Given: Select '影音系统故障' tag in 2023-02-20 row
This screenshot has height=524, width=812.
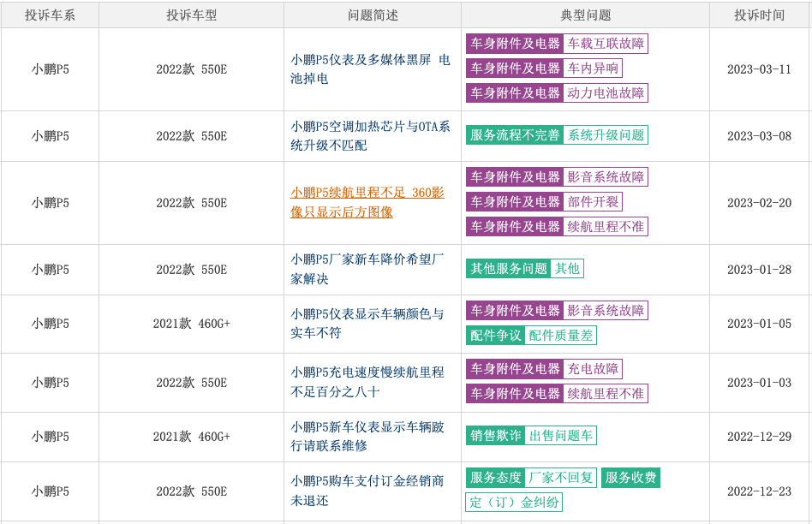Looking at the screenshot, I should [x=606, y=177].
